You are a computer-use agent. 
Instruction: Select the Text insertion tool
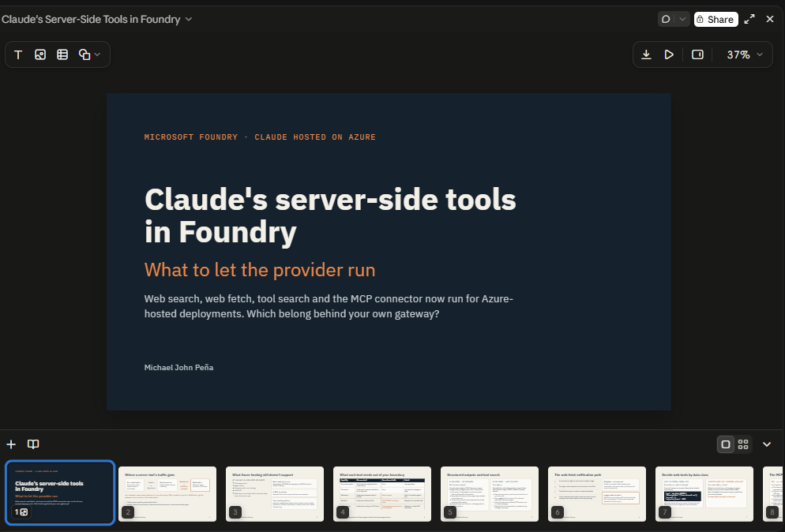18,54
